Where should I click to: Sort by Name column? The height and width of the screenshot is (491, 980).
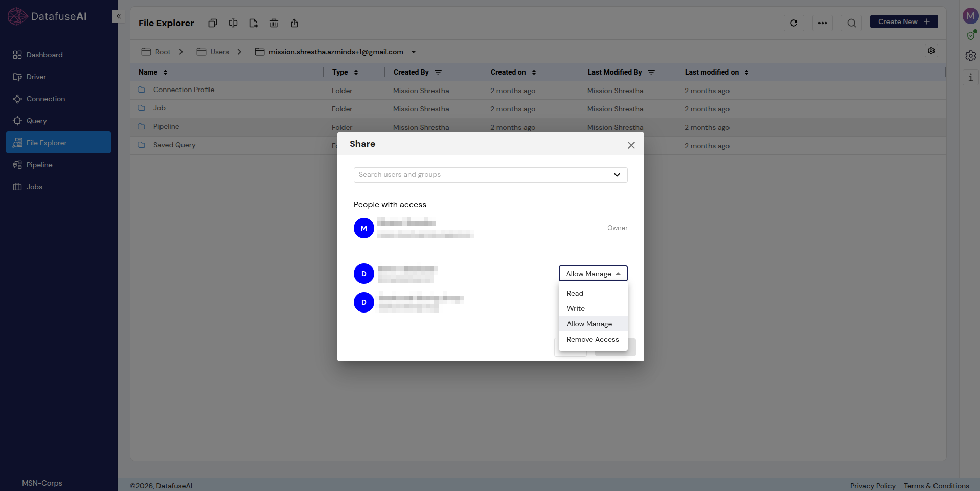tap(165, 72)
